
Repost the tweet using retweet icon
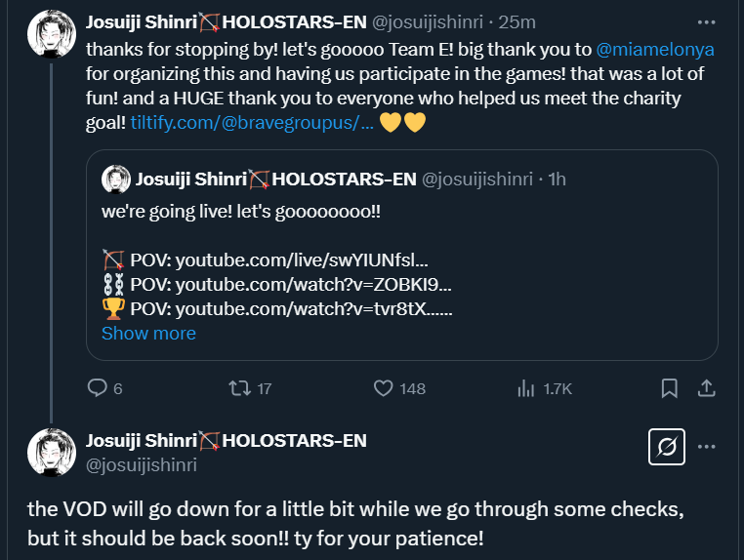tap(238, 388)
